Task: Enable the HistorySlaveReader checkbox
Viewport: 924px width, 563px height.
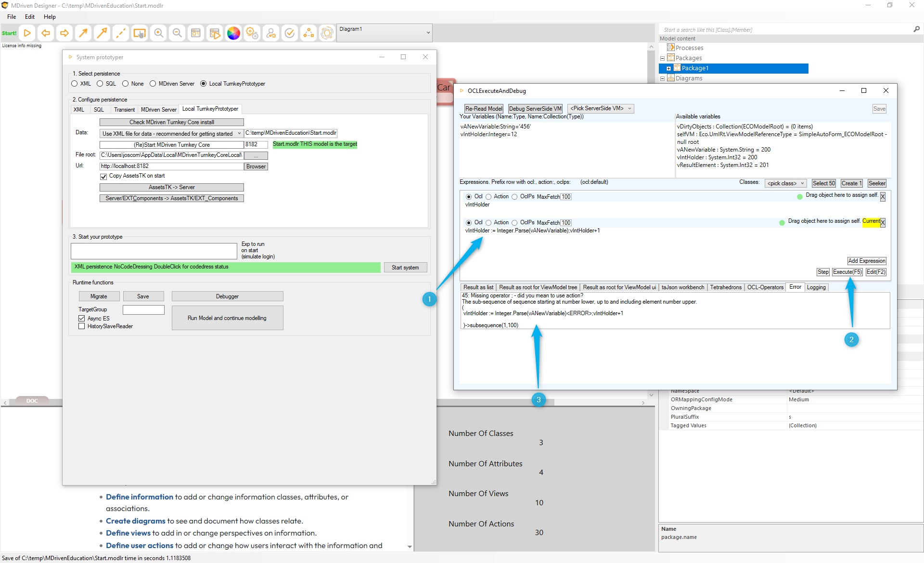Action: click(x=82, y=326)
